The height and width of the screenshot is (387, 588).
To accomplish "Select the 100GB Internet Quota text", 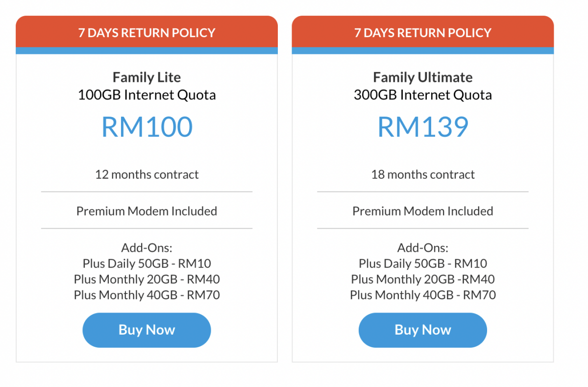I will (x=146, y=95).
